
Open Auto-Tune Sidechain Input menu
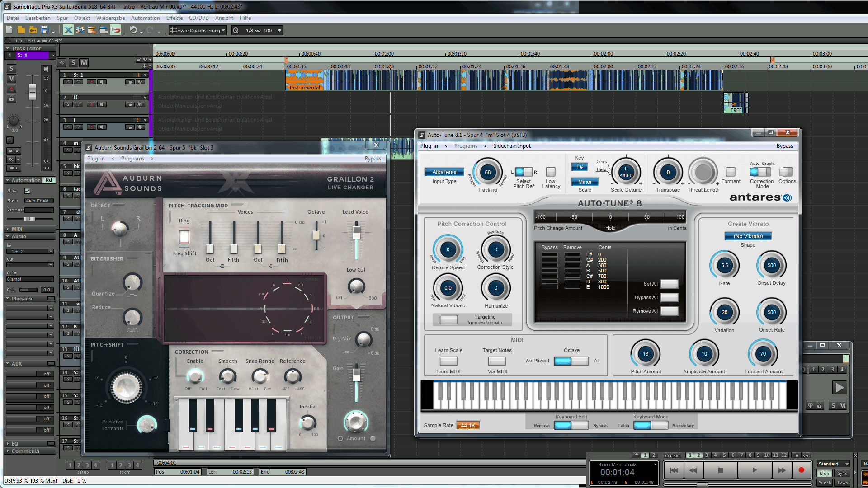point(512,146)
